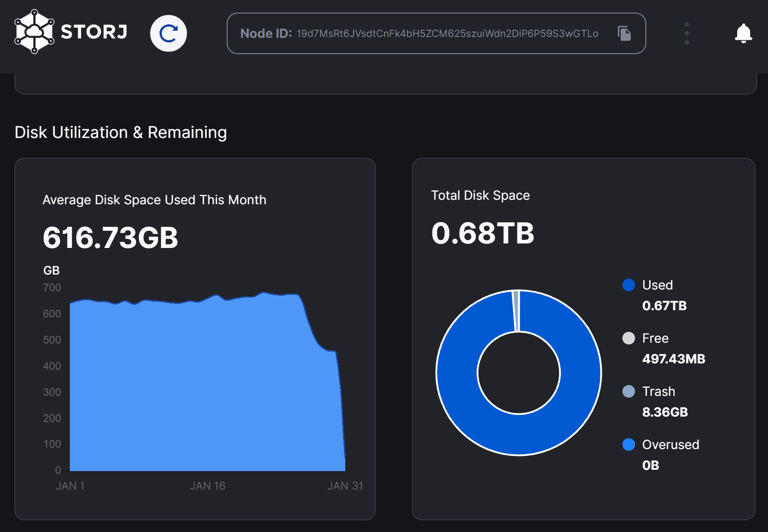
Task: Click the Disk Utilization & Remaining heading
Action: pyautogui.click(x=121, y=133)
